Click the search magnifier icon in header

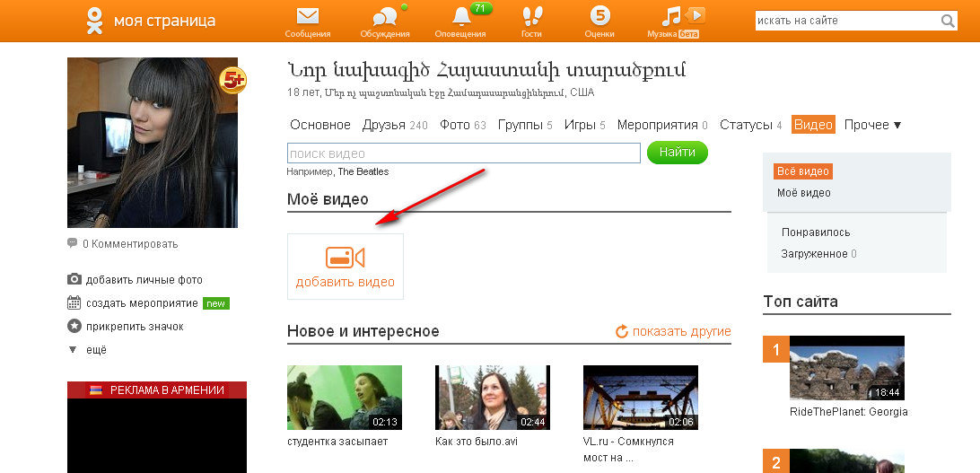(948, 22)
